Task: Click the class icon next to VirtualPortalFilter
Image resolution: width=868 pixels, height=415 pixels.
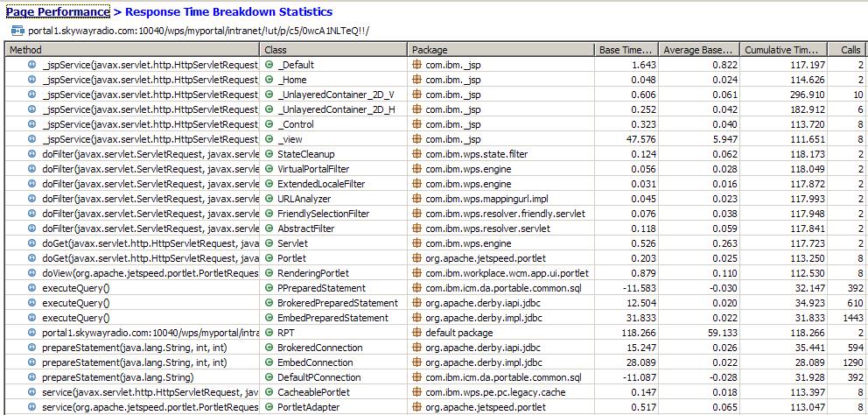Action: [269, 169]
